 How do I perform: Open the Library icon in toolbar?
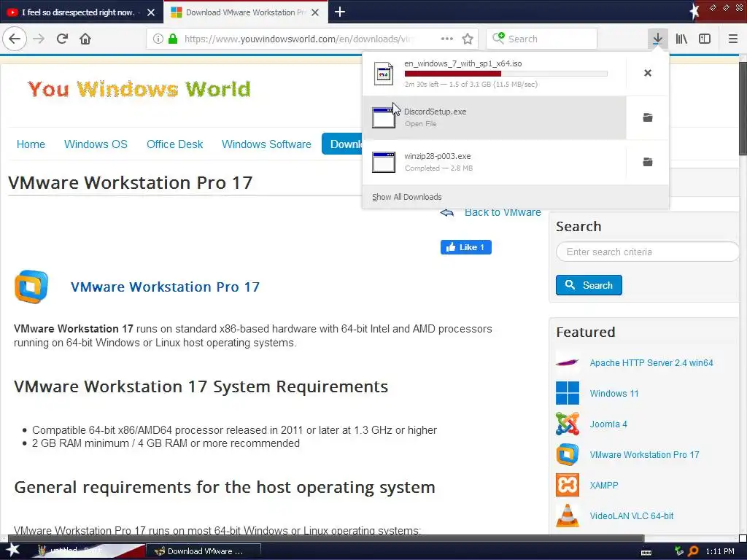click(x=681, y=39)
